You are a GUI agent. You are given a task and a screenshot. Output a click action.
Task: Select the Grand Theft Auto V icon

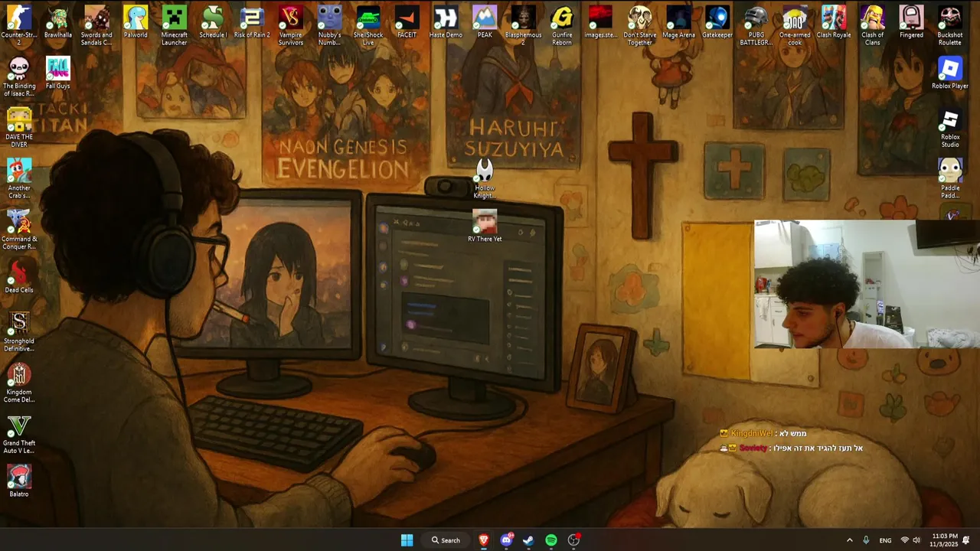[x=19, y=434]
